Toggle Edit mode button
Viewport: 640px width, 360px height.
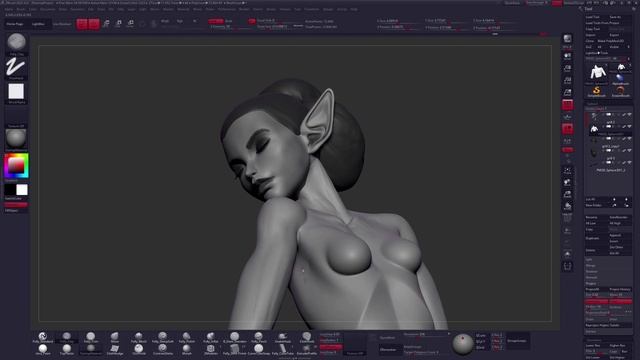pos(82,24)
